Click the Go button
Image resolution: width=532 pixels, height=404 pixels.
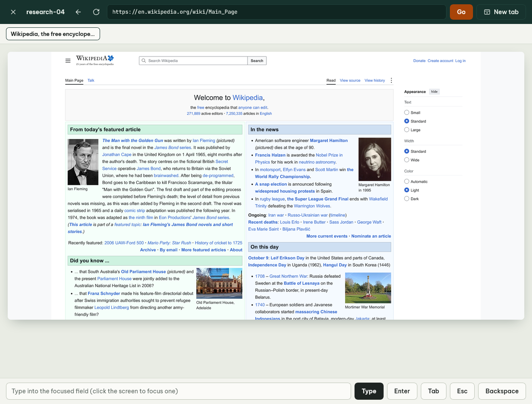click(x=461, y=12)
